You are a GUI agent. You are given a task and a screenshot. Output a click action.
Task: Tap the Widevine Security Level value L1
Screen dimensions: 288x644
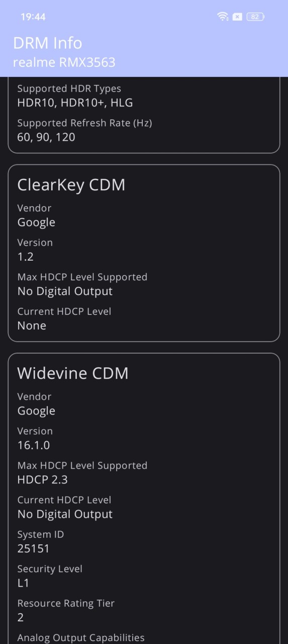tap(24, 583)
